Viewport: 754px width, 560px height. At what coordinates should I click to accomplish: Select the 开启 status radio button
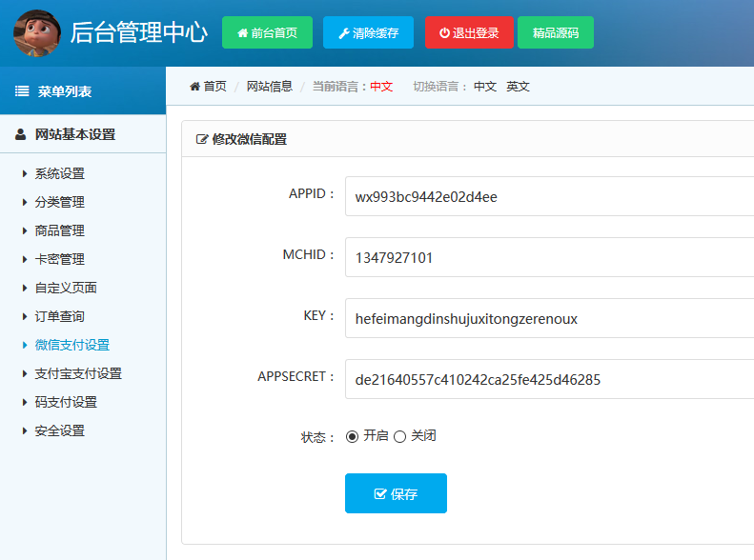(x=352, y=436)
